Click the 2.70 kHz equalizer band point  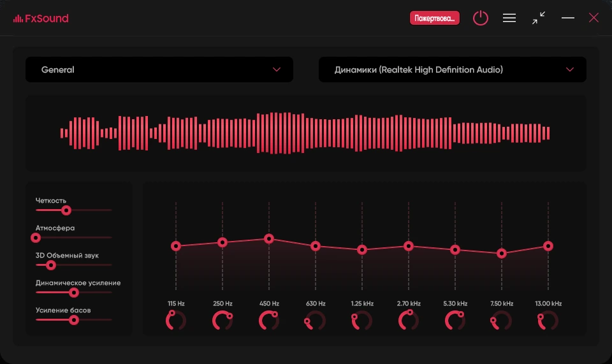coord(409,246)
